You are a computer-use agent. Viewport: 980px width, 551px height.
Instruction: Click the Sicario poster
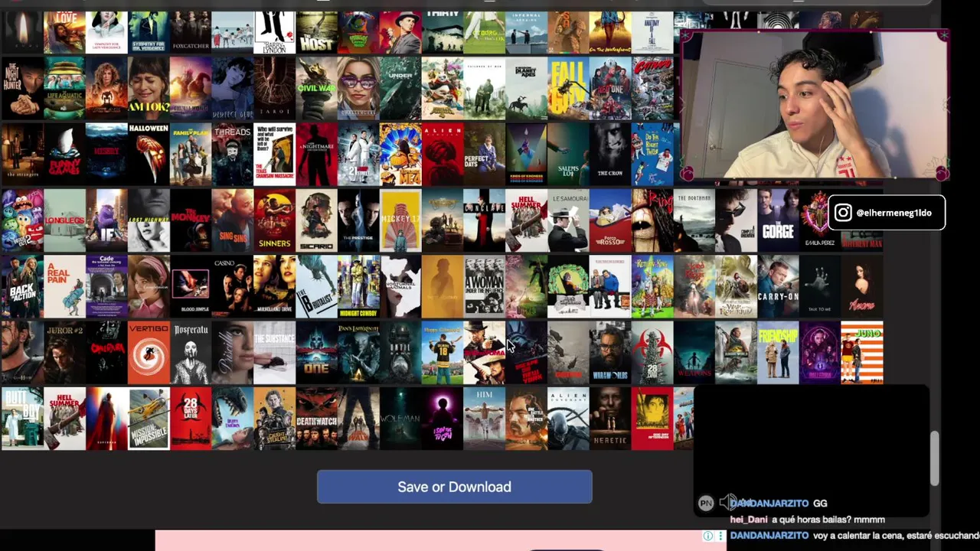tap(316, 220)
